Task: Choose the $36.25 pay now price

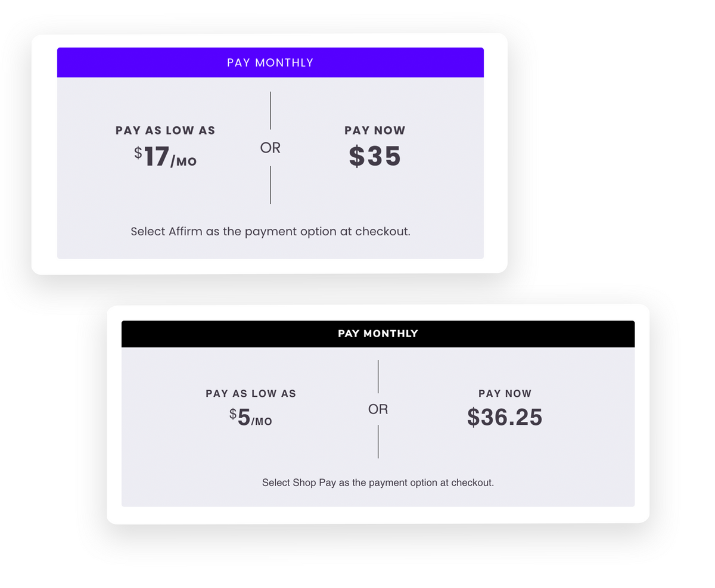Action: (x=505, y=417)
